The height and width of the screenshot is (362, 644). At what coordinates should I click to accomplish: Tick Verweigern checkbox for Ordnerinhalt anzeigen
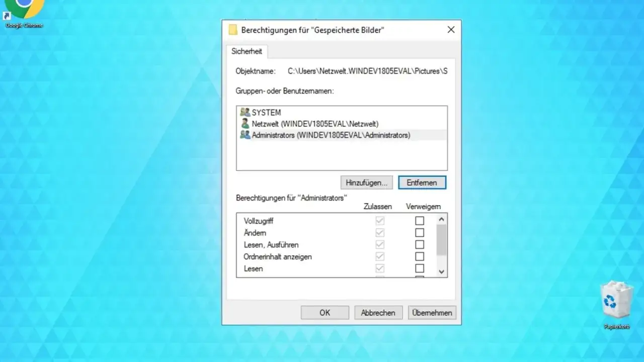420,256
